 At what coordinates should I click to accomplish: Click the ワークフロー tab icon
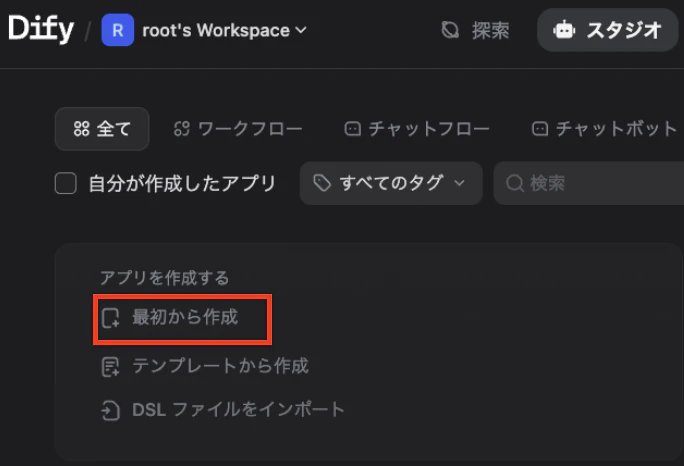click(x=182, y=129)
